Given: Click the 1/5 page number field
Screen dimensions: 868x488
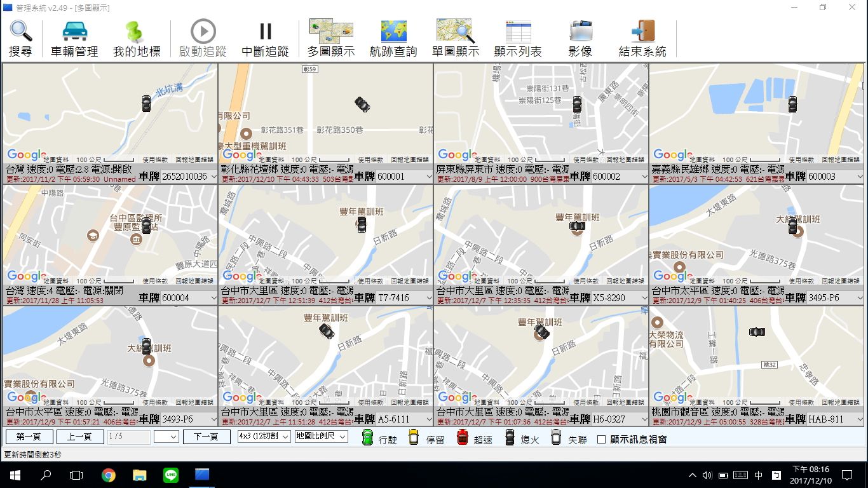Looking at the screenshot, I should click(128, 437).
